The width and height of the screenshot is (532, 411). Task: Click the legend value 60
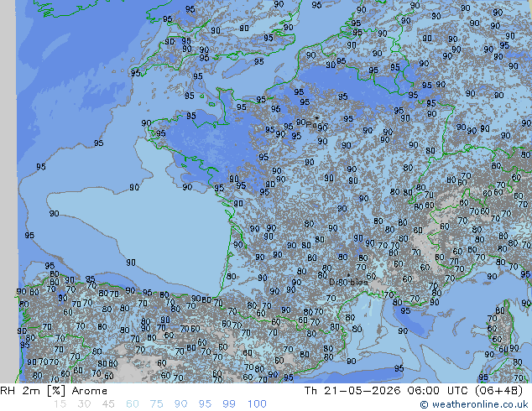(x=133, y=404)
